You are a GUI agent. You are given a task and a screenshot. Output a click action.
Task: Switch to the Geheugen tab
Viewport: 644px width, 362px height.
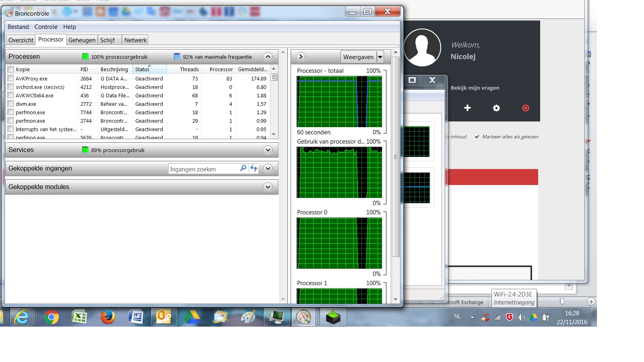point(82,40)
